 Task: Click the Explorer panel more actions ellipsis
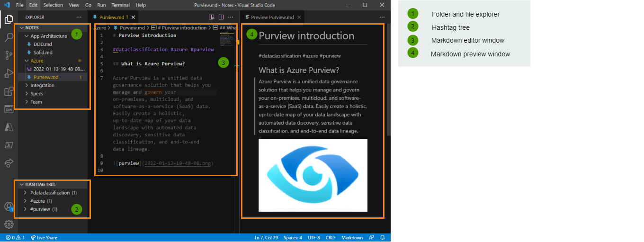coord(79,17)
